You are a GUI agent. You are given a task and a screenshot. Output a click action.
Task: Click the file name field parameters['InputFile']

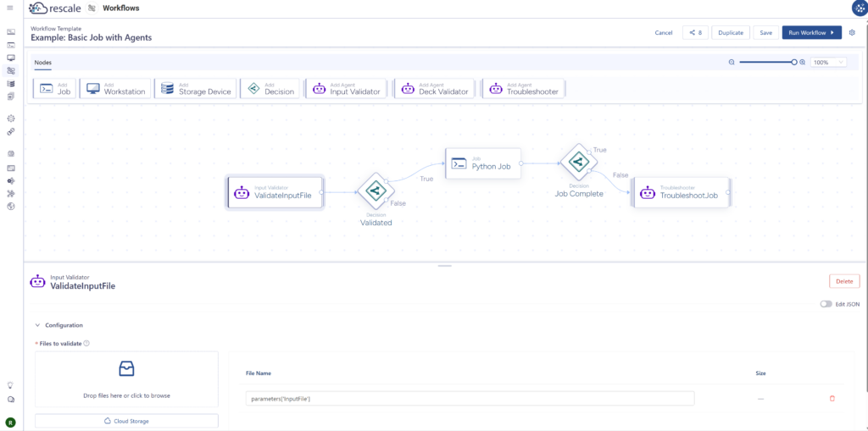point(470,398)
